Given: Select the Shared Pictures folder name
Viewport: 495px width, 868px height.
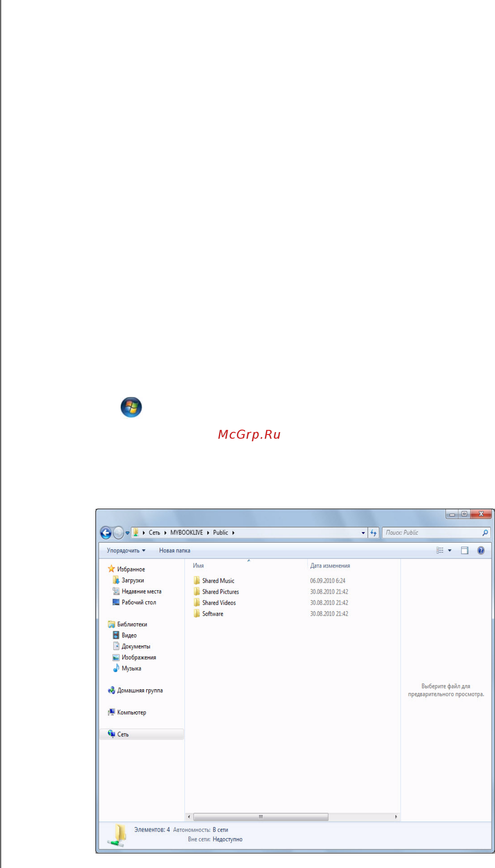Looking at the screenshot, I should click(220, 592).
